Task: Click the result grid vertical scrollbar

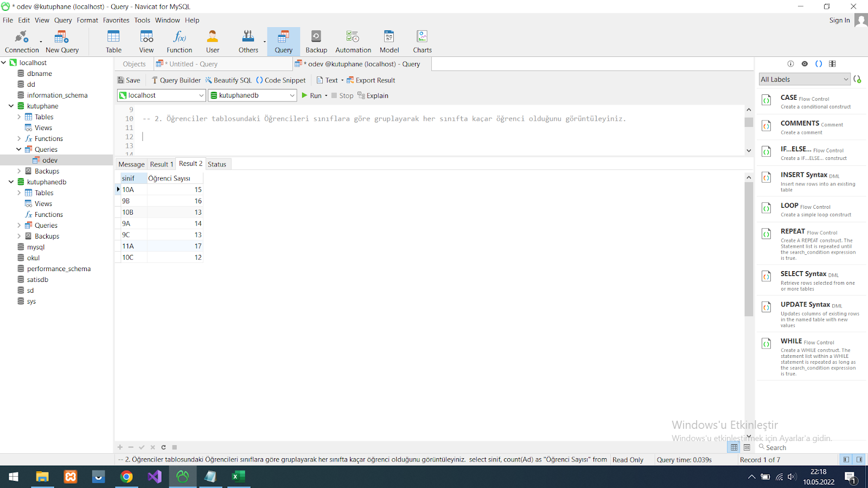Action: [749, 249]
